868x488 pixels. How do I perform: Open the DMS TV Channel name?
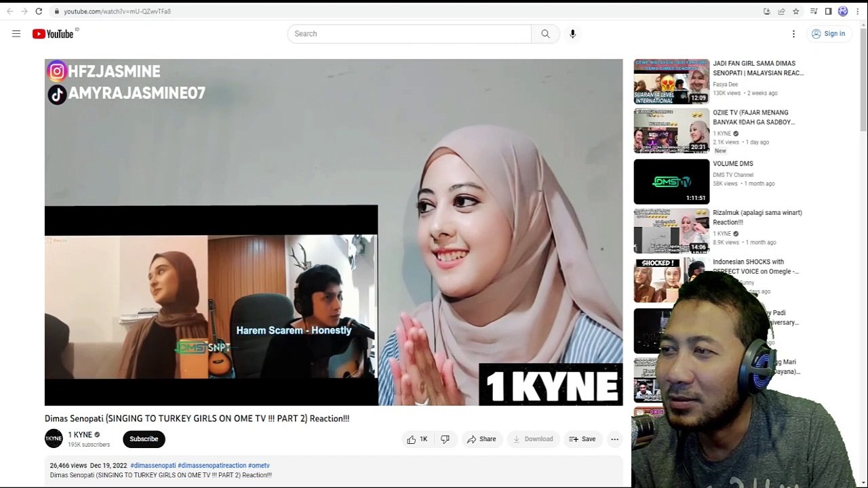click(733, 175)
